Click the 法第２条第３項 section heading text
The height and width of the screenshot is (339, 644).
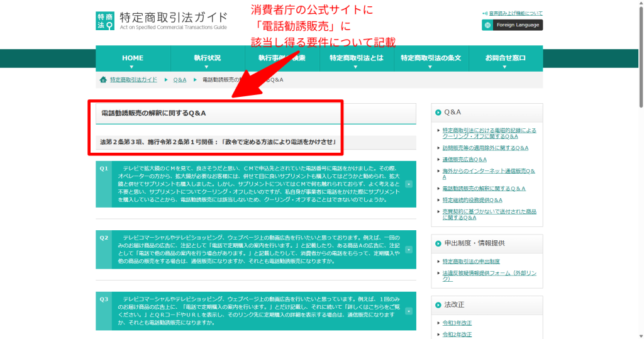pos(219,142)
